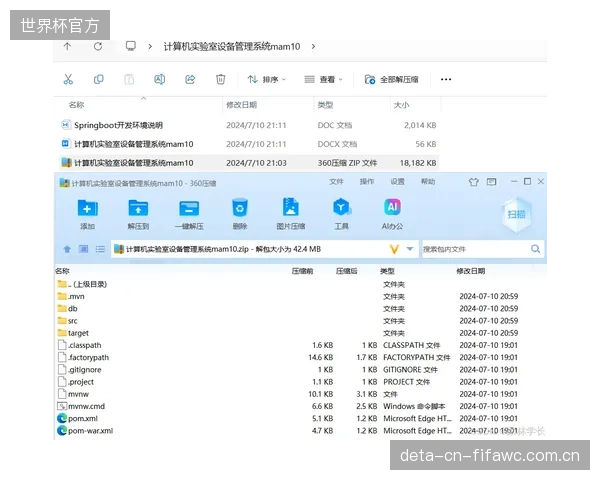600x480 pixels.
Task: Click the 解压到 extract to icon
Action: pyautogui.click(x=138, y=214)
